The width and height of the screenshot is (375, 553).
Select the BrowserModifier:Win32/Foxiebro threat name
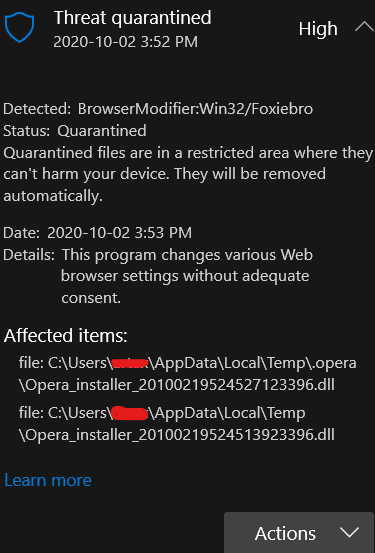tap(195, 109)
